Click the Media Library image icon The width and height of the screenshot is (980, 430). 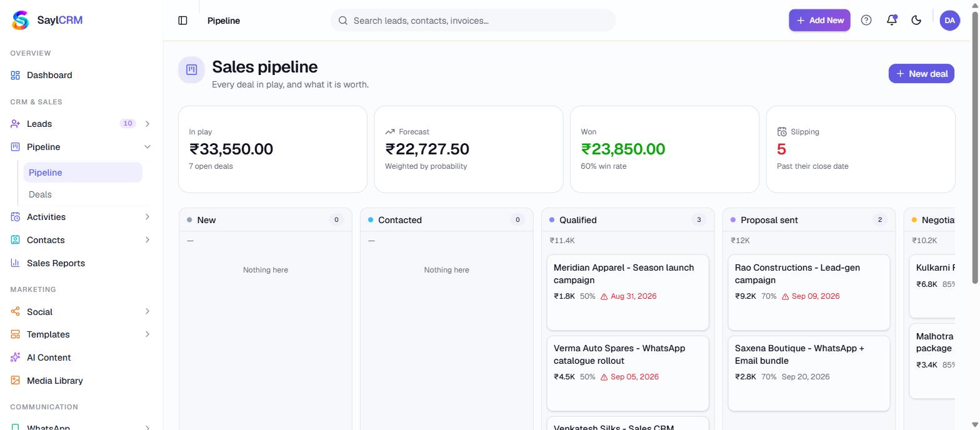click(15, 381)
